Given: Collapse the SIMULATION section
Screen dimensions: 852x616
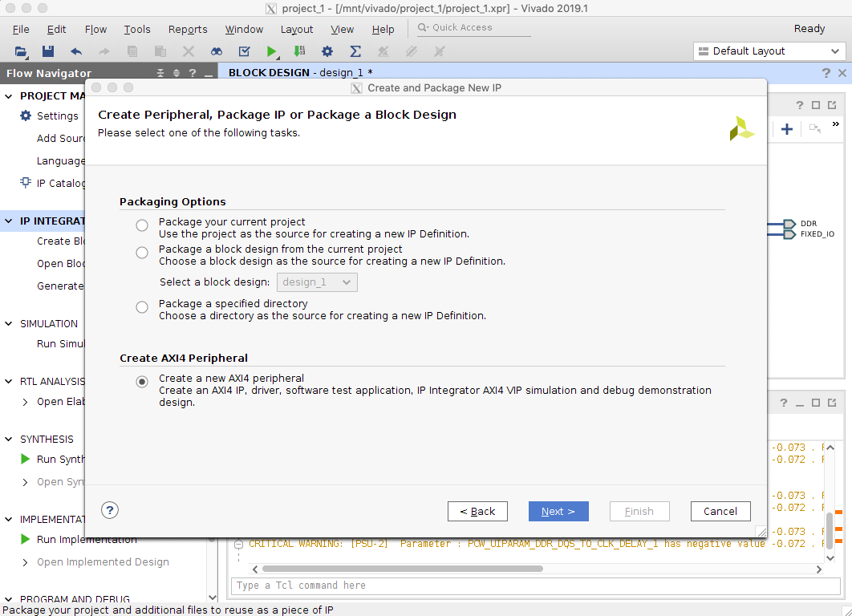Looking at the screenshot, I should pos(9,324).
